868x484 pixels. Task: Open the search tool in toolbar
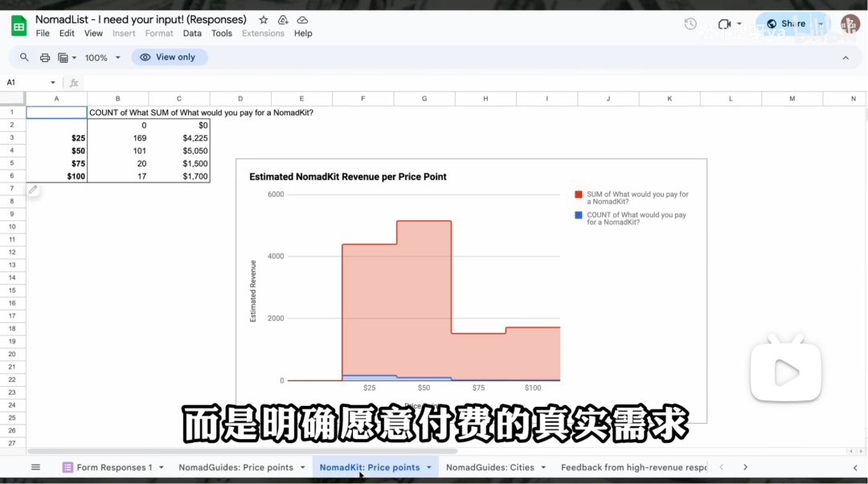pyautogui.click(x=24, y=57)
